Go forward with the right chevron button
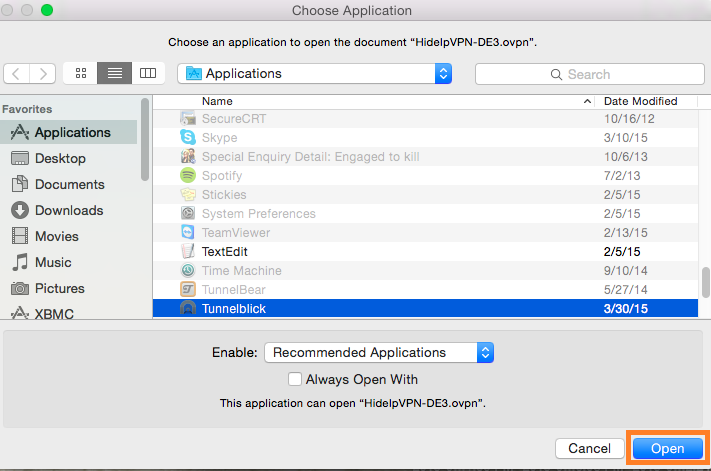 point(43,73)
